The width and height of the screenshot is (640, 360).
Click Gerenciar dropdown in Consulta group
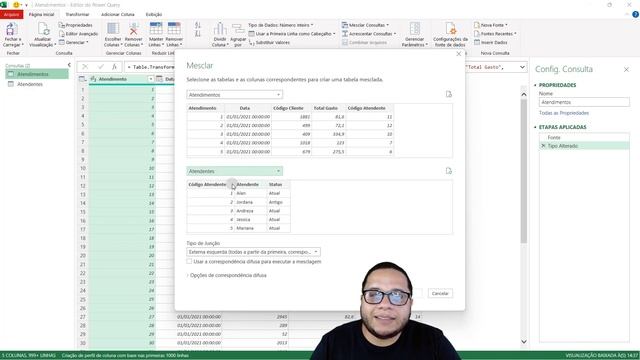(x=74, y=42)
